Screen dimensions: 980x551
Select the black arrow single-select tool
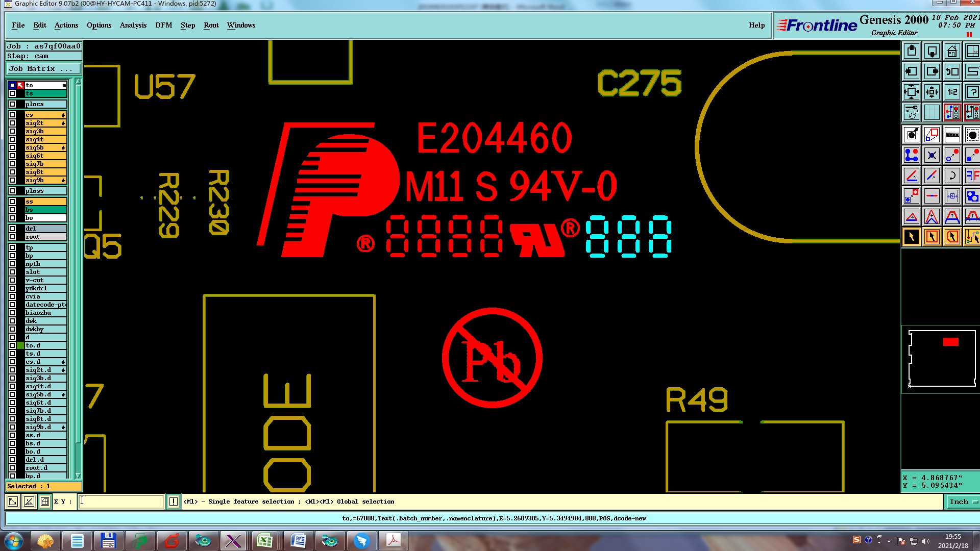[912, 237]
